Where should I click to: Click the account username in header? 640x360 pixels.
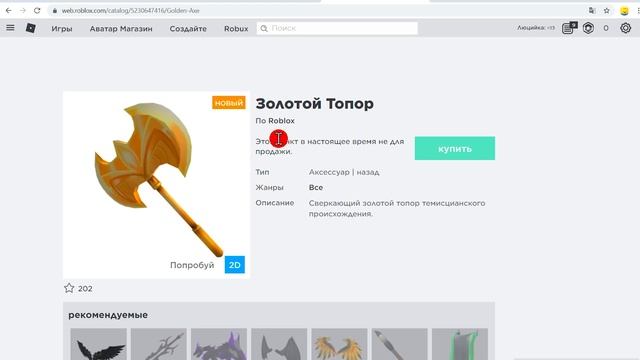[536, 28]
